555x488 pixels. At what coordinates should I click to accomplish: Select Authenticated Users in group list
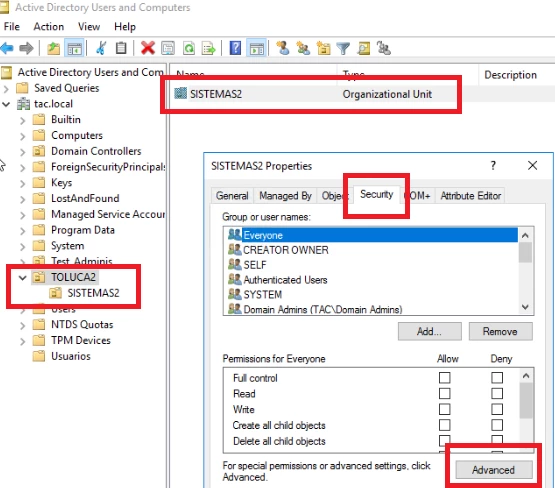(285, 280)
